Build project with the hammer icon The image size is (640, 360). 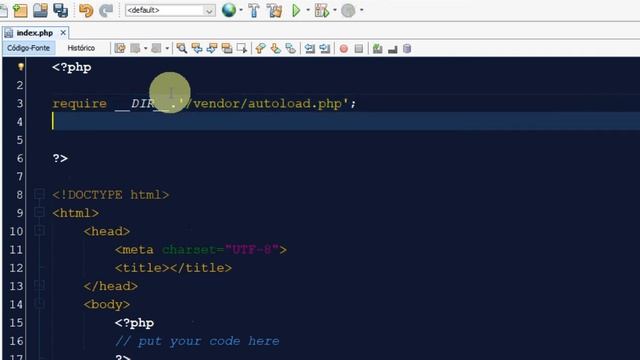[254, 10]
